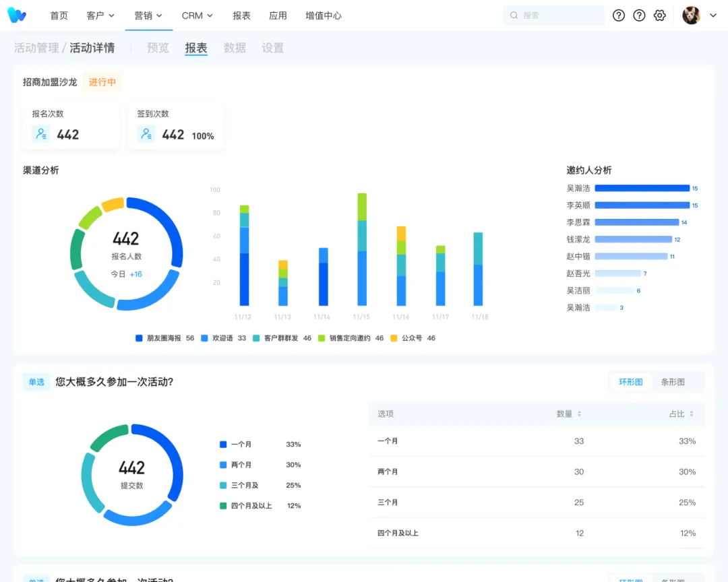The height and width of the screenshot is (582, 728).
Task: Open account dropdown arrow beside avatar
Action: 713,15
